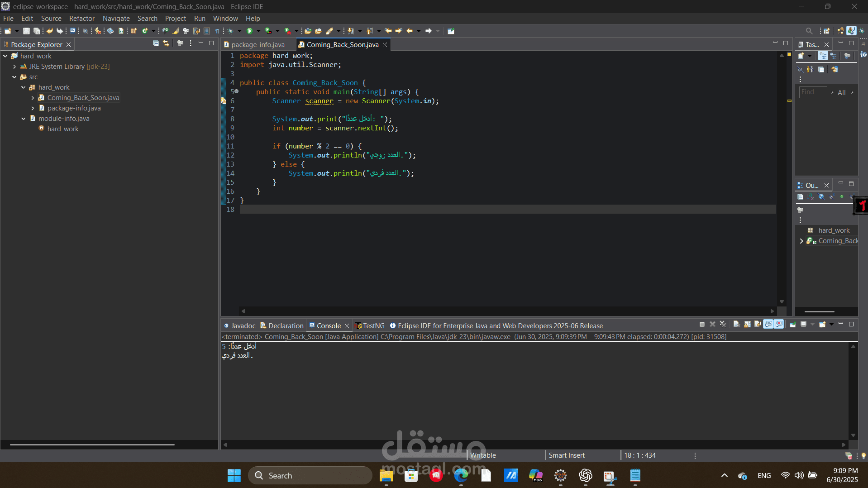Collapse the src folder node
This screenshot has height=488, width=868.
click(x=14, y=77)
